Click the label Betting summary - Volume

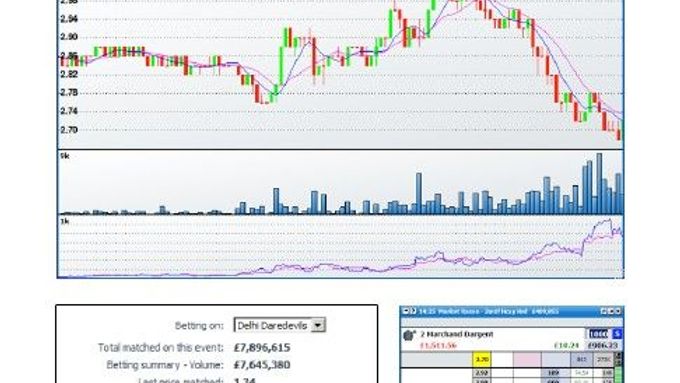tap(165, 365)
